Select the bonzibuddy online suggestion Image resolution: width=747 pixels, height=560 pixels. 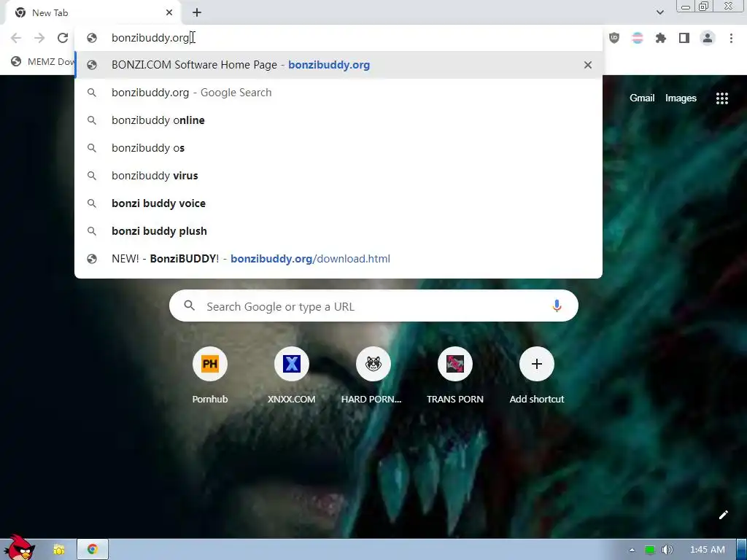click(338, 120)
